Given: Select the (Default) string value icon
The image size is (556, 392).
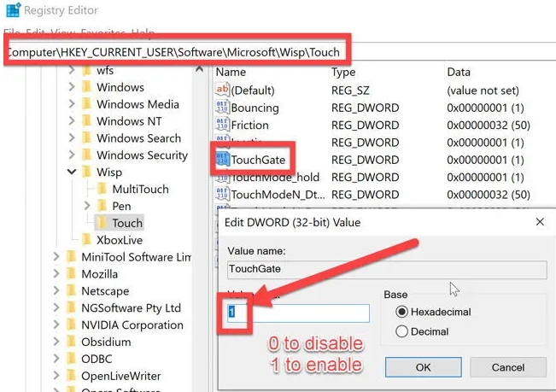Looking at the screenshot, I should (x=221, y=90).
